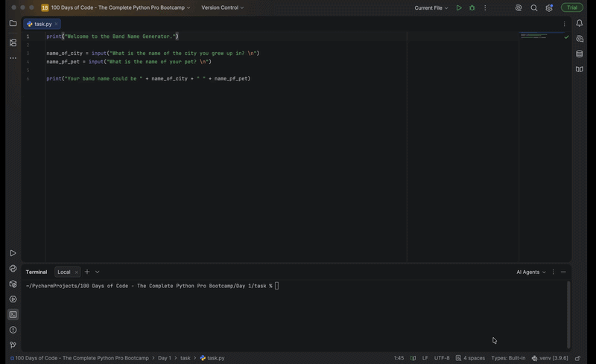Open the 4 spaces indentation selector
This screenshot has width=596, height=364.
pos(470,358)
